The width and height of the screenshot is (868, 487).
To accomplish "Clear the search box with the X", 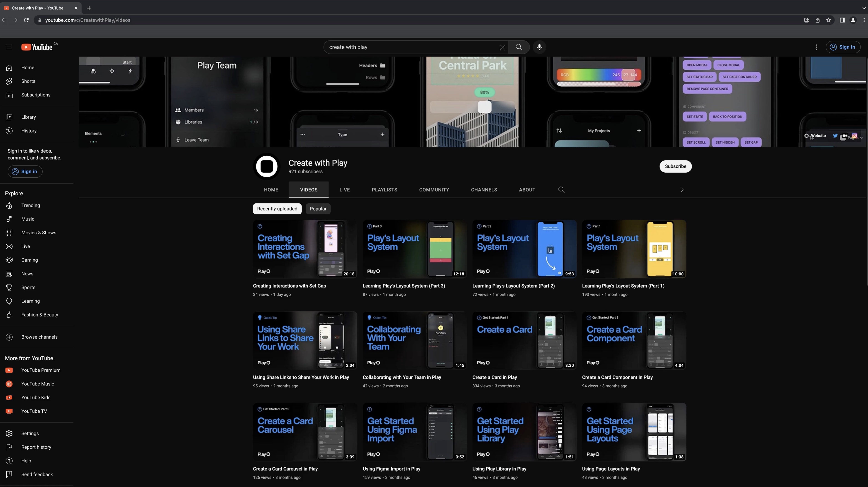I will tap(502, 47).
